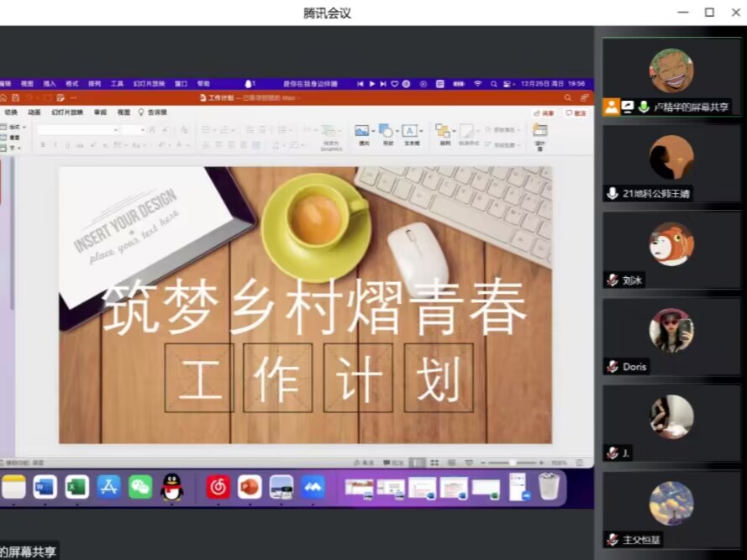Expand the Shapes dropdown in ribbon
The width and height of the screenshot is (747, 560).
pos(396,131)
